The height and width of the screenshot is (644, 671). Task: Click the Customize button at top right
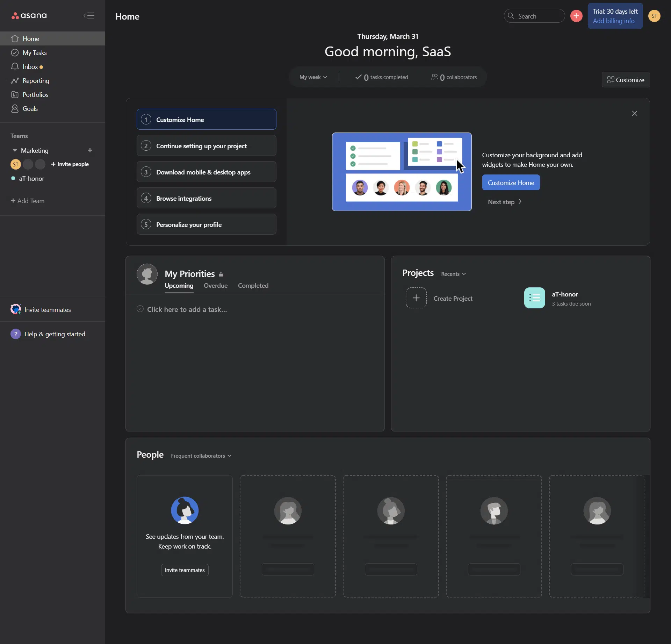pos(626,80)
